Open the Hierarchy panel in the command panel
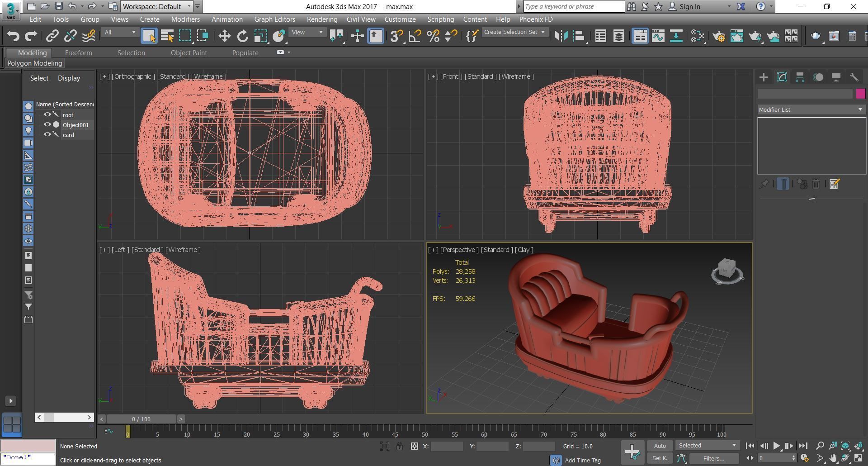 799,77
